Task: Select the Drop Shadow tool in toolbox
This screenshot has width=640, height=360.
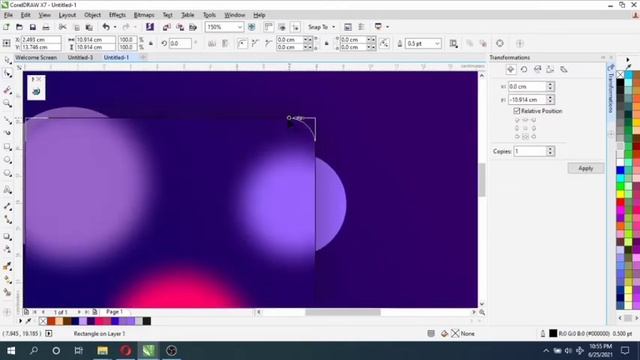Action: pyautogui.click(x=7, y=236)
